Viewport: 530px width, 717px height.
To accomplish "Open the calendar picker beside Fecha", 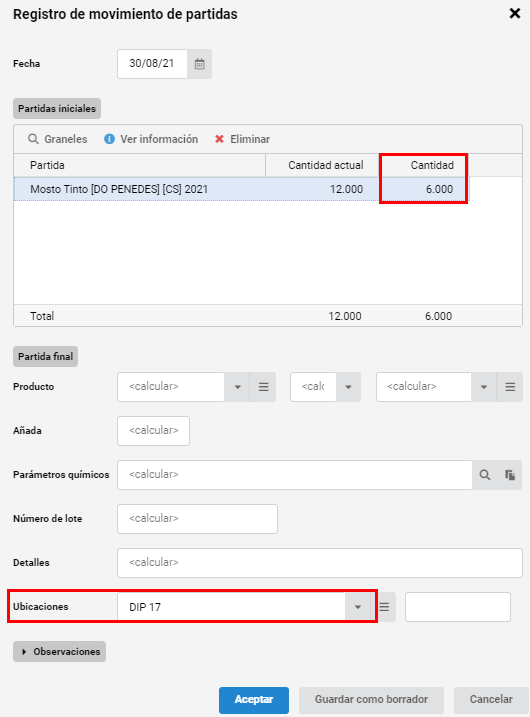I will coord(200,64).
